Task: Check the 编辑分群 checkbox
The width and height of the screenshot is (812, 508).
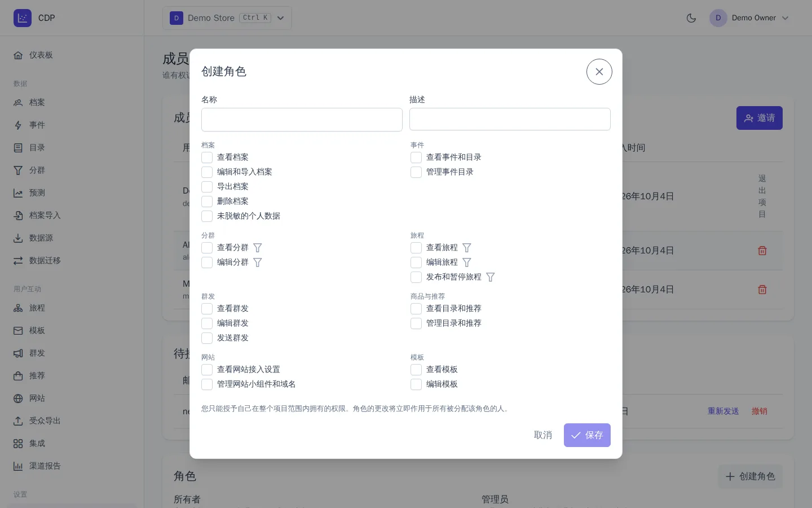Action: tap(207, 262)
